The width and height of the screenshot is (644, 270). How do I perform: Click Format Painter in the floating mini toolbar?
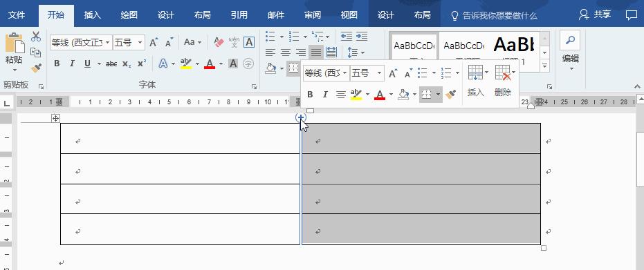pyautogui.click(x=450, y=95)
